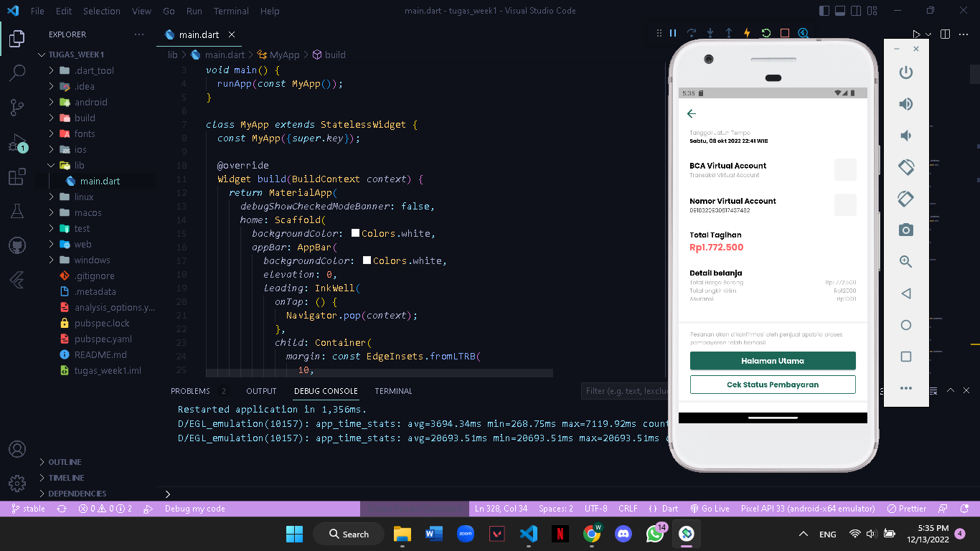This screenshot has width=980, height=551.
Task: Open Flutter DevTools with the magnifier icon
Action: tap(803, 33)
